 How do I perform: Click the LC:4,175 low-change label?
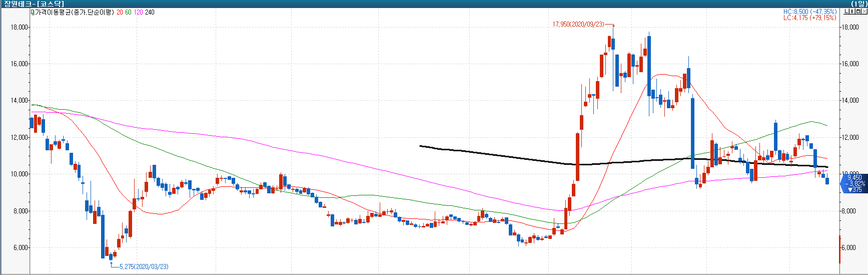tap(809, 18)
